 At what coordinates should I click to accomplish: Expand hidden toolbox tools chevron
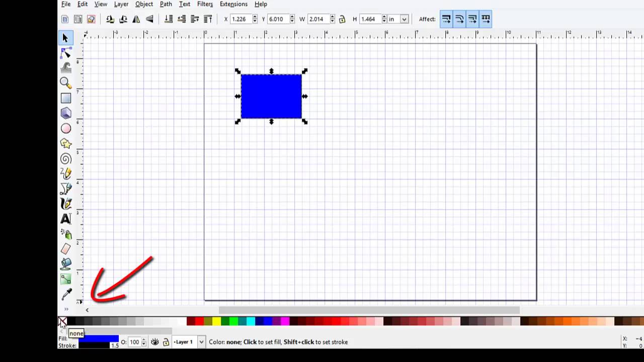coord(66,309)
